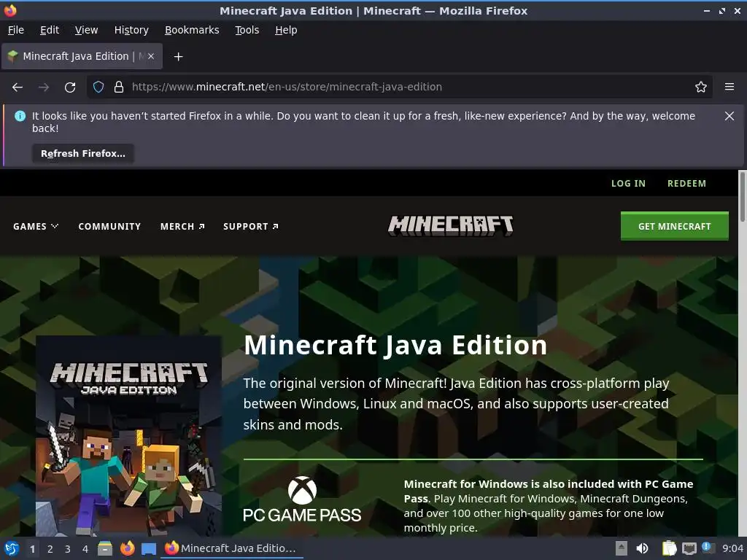Click the 'Minecraft Java Edition' page heading
The image size is (747, 560).
tap(395, 345)
